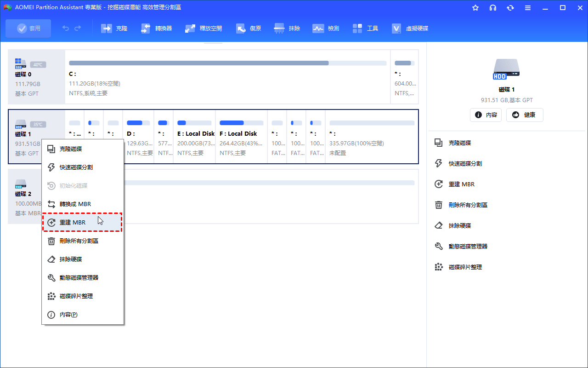Choose 轉換成 MBR from context menu
The height and width of the screenshot is (368, 588).
(x=75, y=204)
